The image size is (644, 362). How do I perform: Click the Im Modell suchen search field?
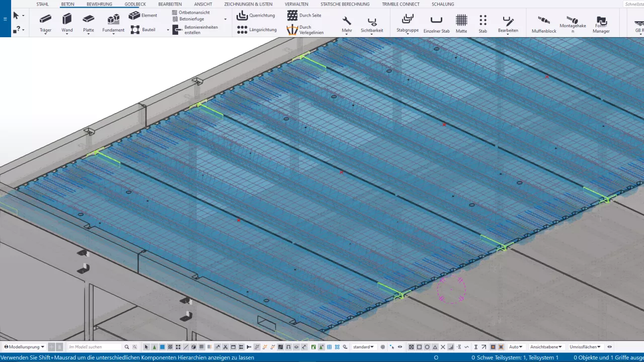point(95,347)
